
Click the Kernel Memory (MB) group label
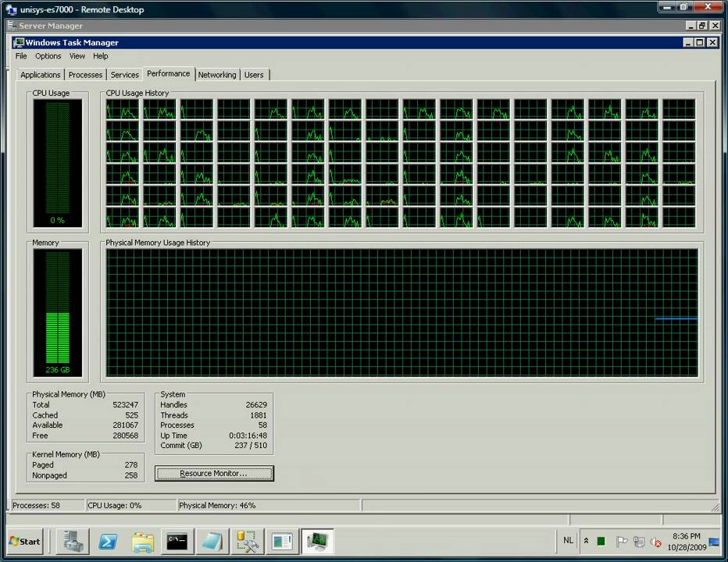coord(66,455)
